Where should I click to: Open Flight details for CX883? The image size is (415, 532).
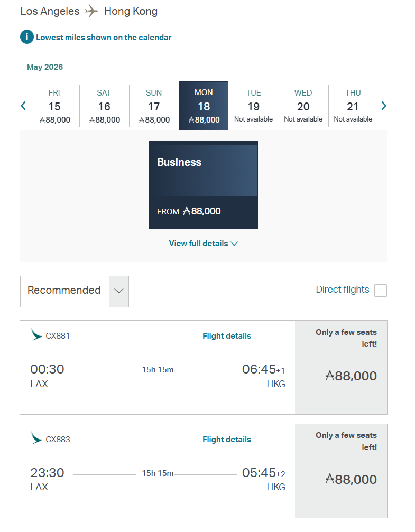227,440
